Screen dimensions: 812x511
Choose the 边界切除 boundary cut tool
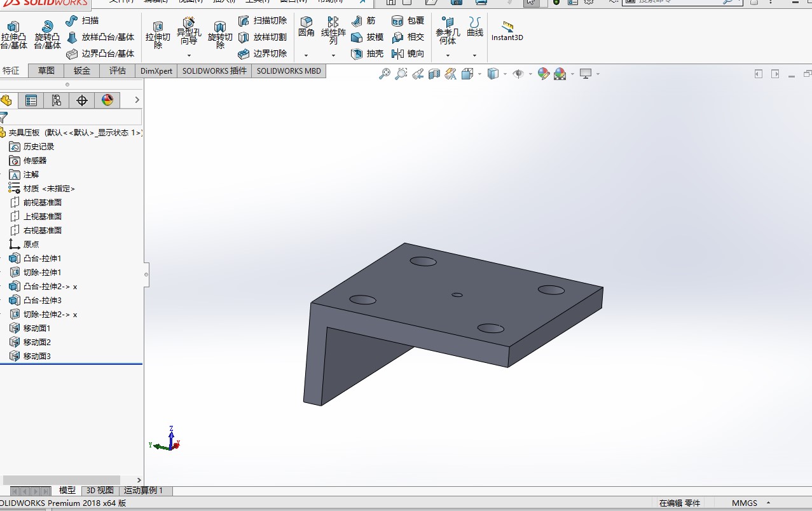tap(263, 54)
